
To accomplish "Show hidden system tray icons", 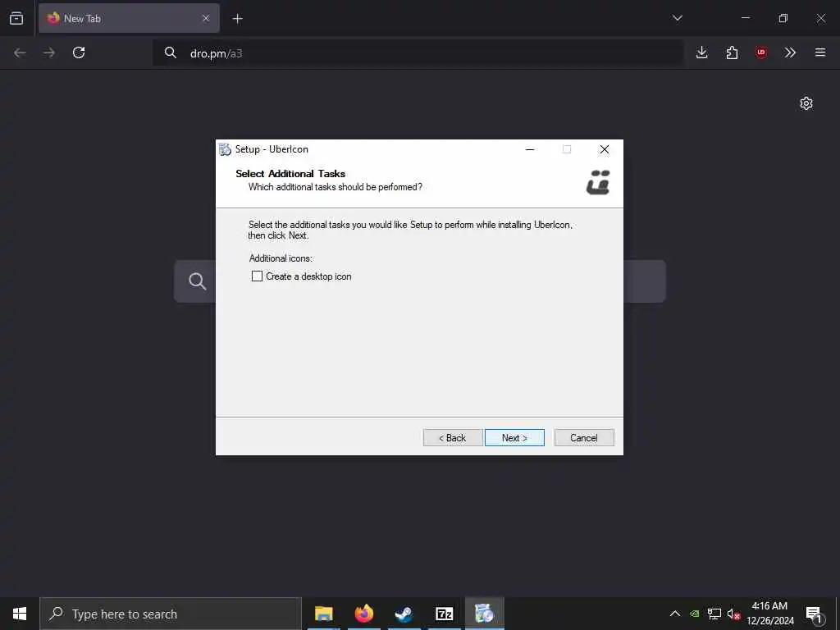I will pos(675,614).
